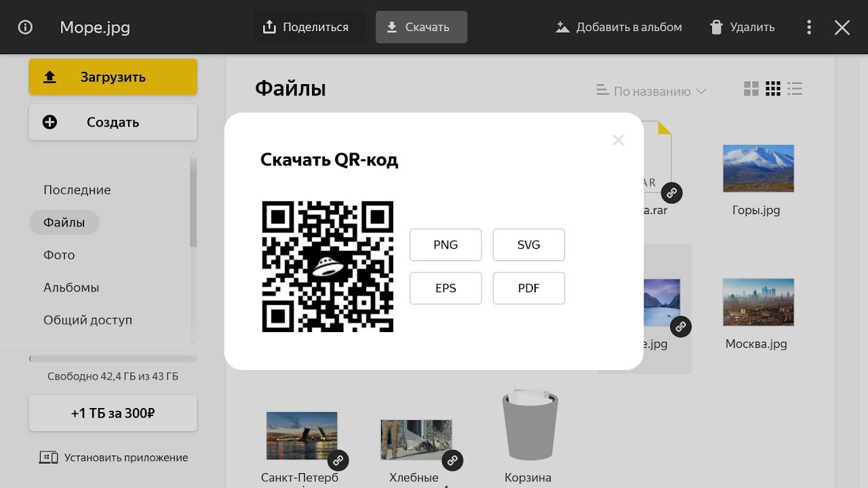The height and width of the screenshot is (488, 868).
Task: Expand the По названию sort dropdown
Action: click(x=651, y=91)
